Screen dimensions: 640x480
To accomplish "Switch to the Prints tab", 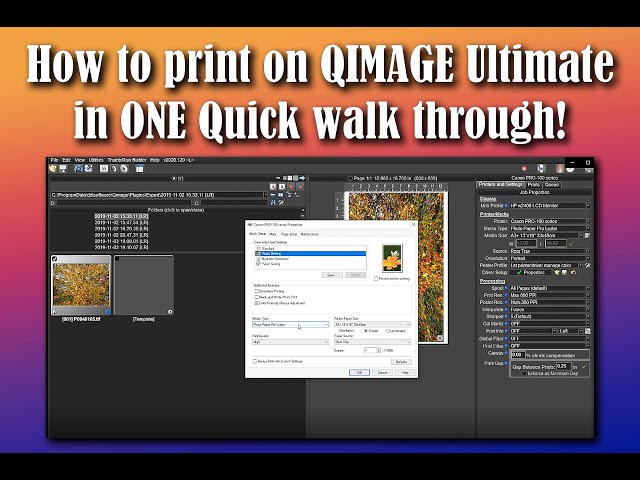I will click(533, 185).
